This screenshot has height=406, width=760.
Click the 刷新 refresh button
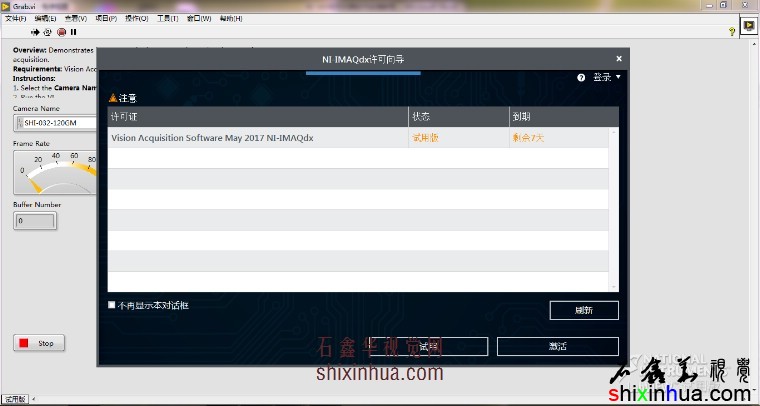tap(583, 310)
